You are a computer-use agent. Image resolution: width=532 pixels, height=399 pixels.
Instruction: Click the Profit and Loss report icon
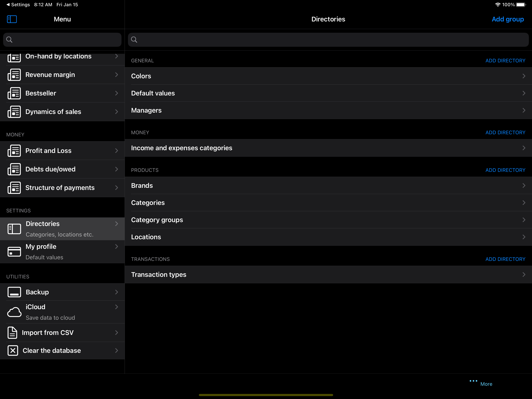14,151
